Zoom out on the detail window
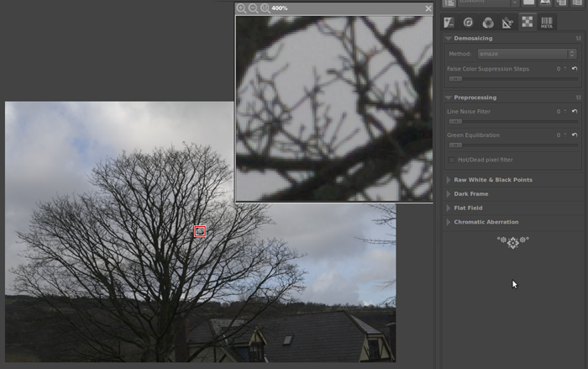The height and width of the screenshot is (369, 588). [253, 8]
